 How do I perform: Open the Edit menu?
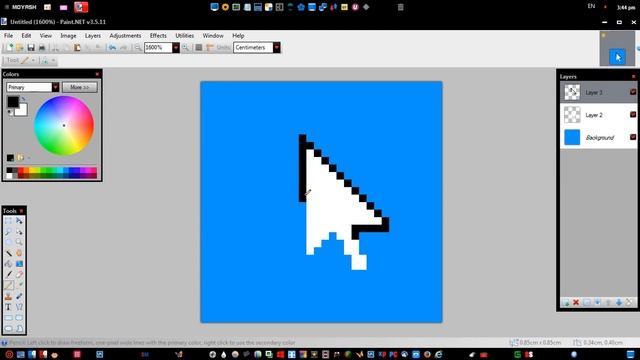tap(27, 36)
